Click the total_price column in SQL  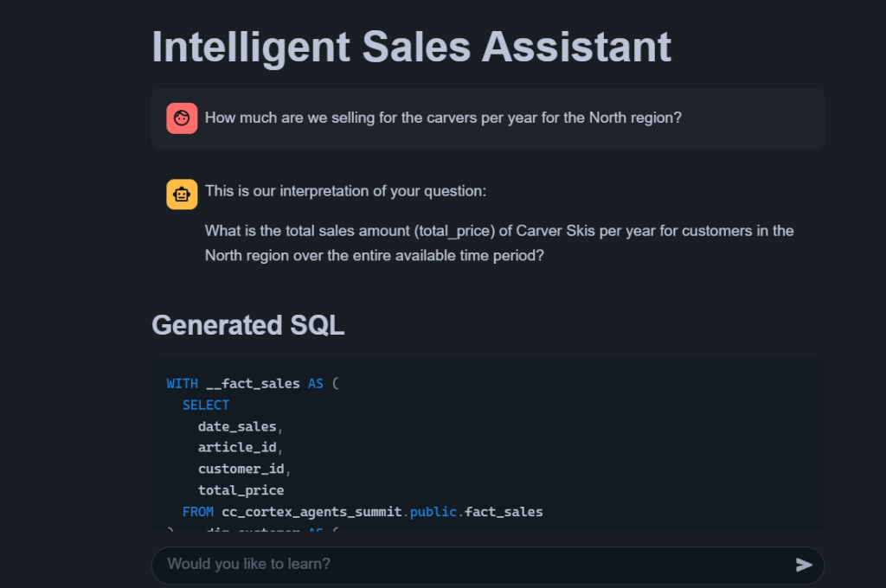[241, 490]
